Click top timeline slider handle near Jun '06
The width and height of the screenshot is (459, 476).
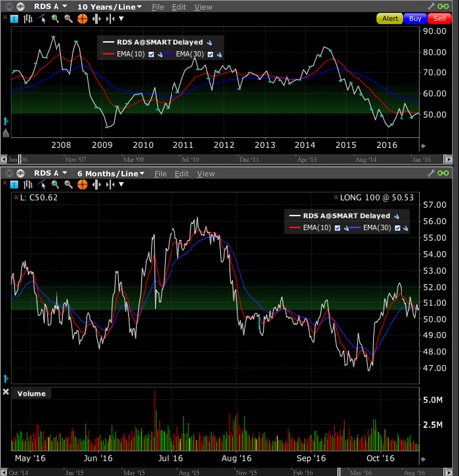[x=20, y=160]
